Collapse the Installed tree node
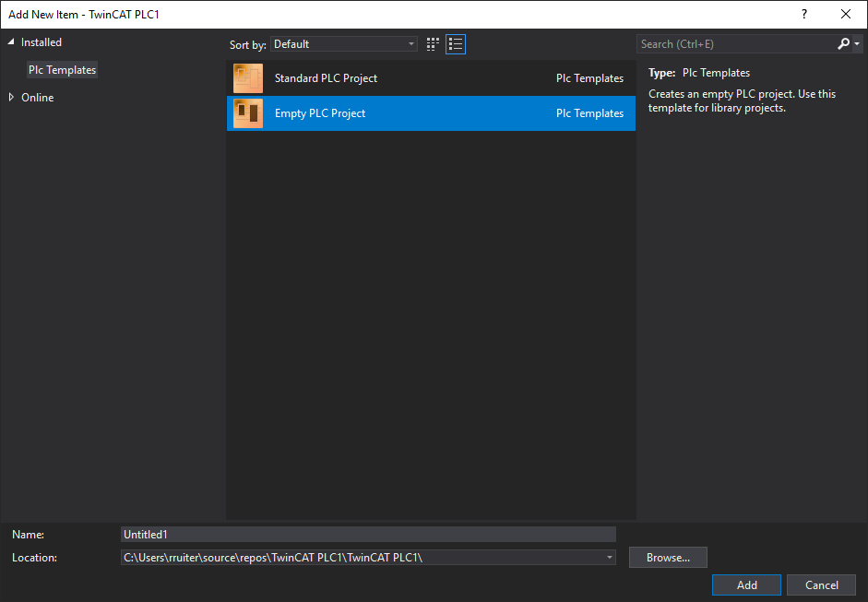This screenshot has width=868, height=602. tap(12, 42)
